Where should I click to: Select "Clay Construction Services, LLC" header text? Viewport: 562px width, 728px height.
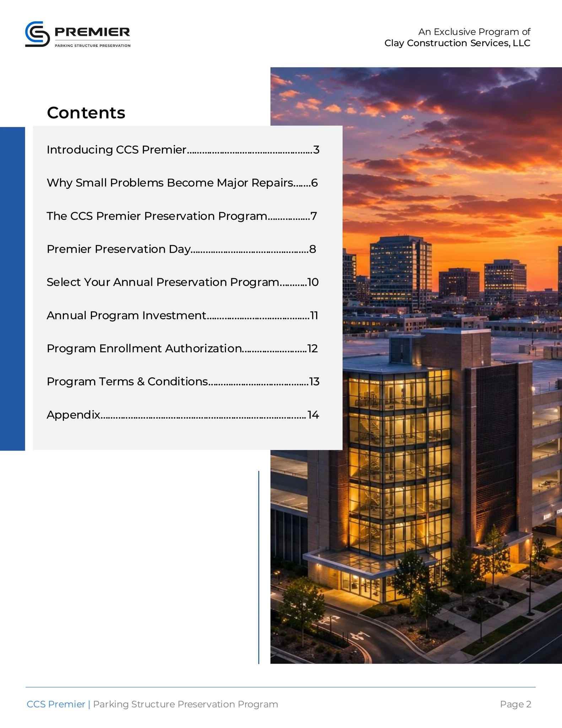point(457,43)
